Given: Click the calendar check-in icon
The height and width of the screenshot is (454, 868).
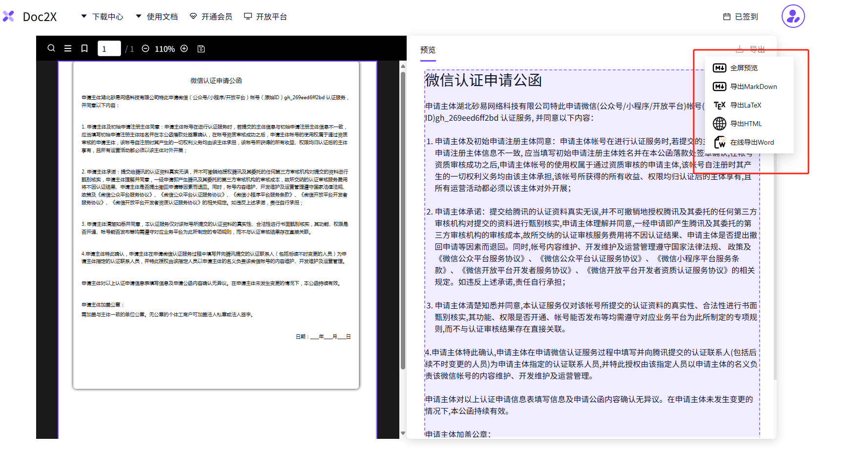Looking at the screenshot, I should click(x=726, y=17).
